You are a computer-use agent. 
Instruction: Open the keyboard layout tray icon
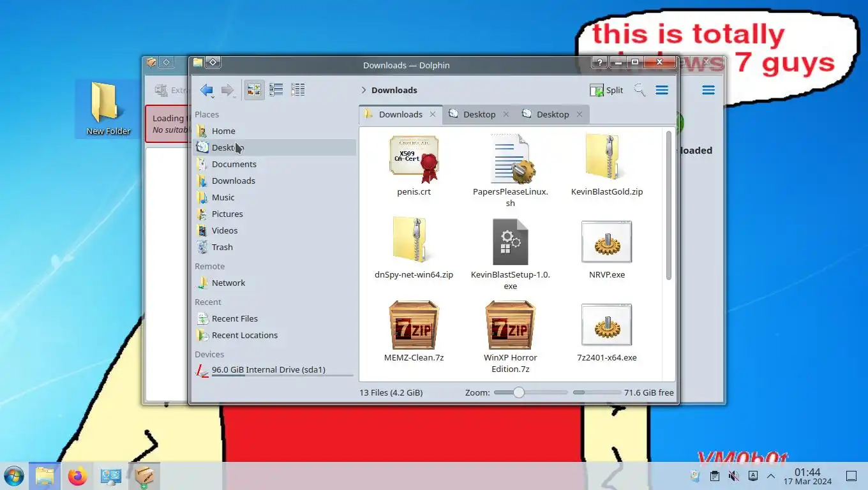click(x=753, y=476)
